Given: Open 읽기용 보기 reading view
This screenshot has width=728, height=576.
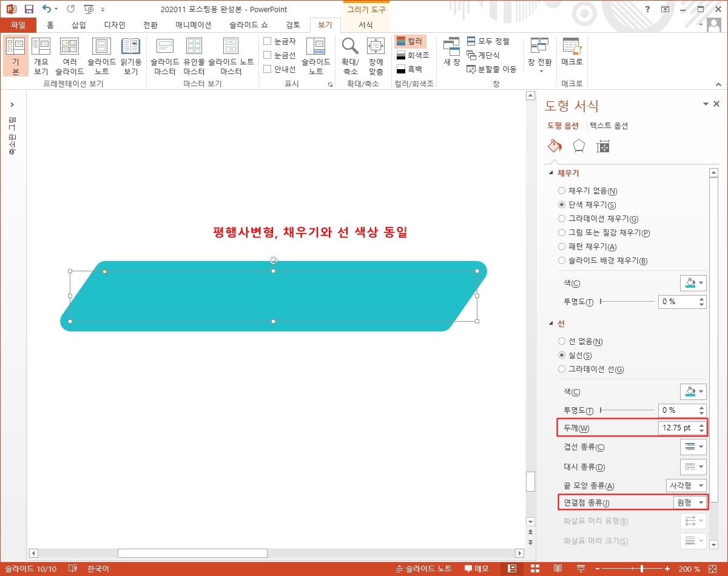Looking at the screenshot, I should point(131,56).
